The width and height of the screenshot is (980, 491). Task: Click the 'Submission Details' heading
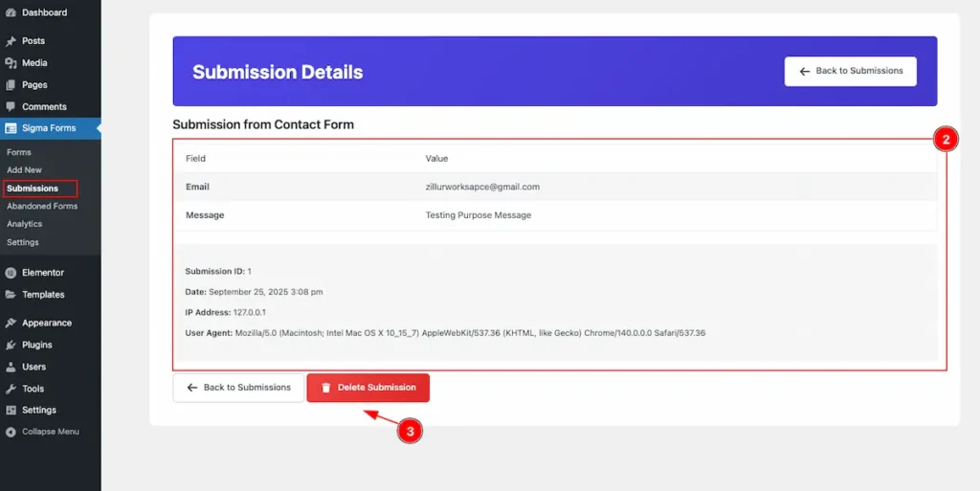click(x=278, y=73)
